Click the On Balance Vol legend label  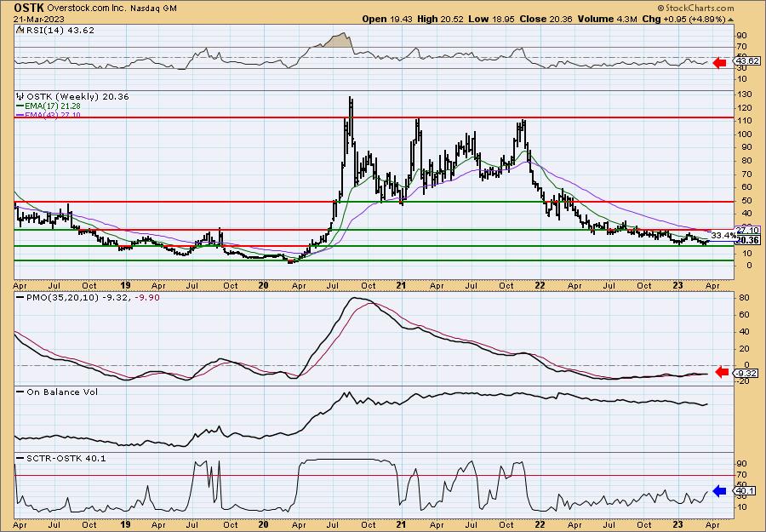[x=61, y=392]
